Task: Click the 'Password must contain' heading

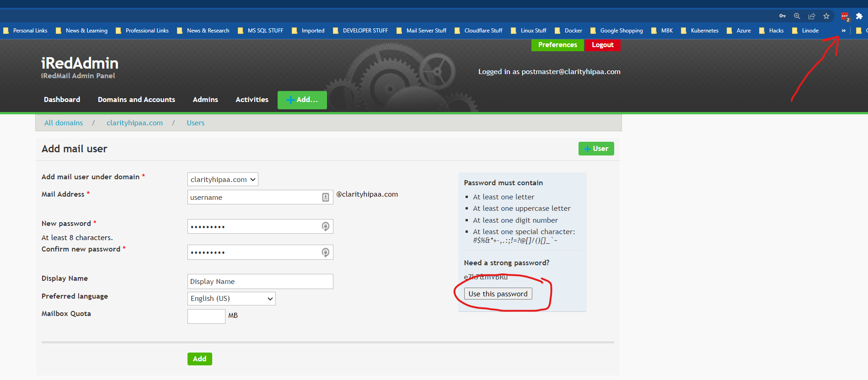Action: tap(504, 183)
